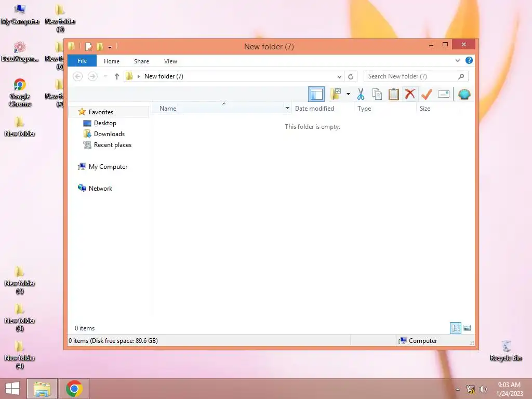Expand the address bar breadcrumb arrow
The height and width of the screenshot is (399, 532).
138,76
